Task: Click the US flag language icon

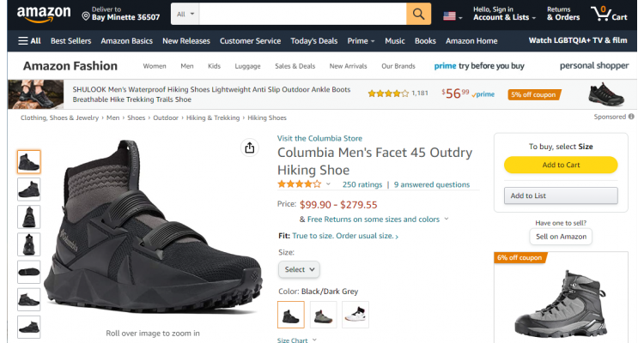Action: coord(450,15)
